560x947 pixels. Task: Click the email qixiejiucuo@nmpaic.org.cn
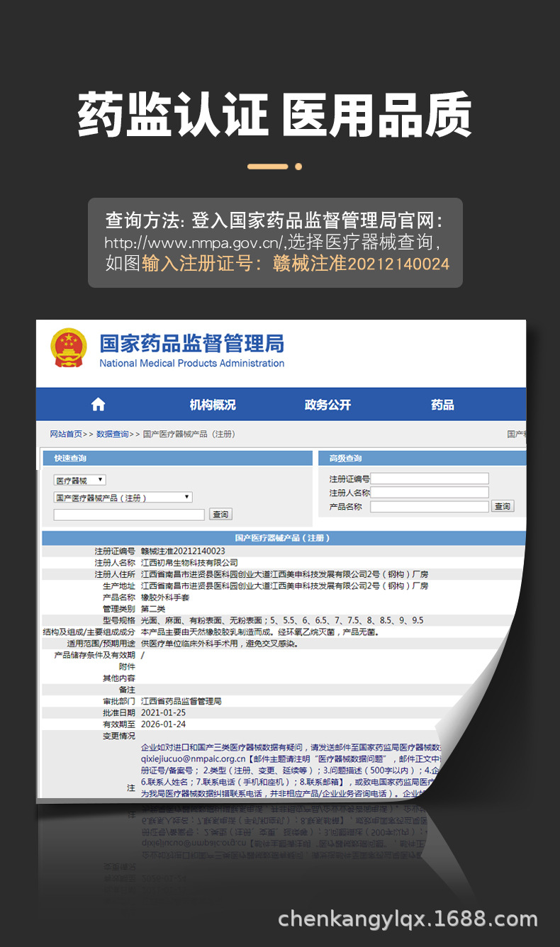(x=194, y=758)
